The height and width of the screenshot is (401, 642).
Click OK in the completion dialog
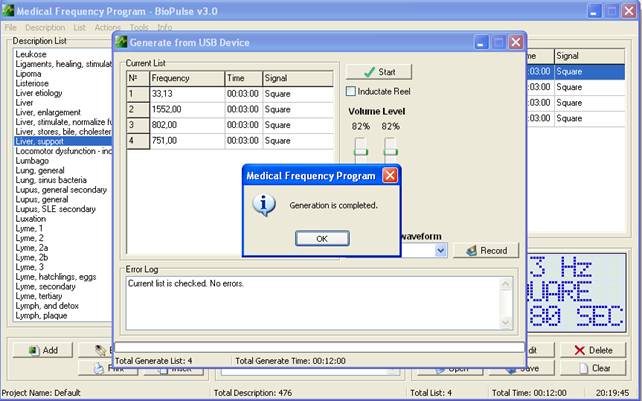point(321,239)
